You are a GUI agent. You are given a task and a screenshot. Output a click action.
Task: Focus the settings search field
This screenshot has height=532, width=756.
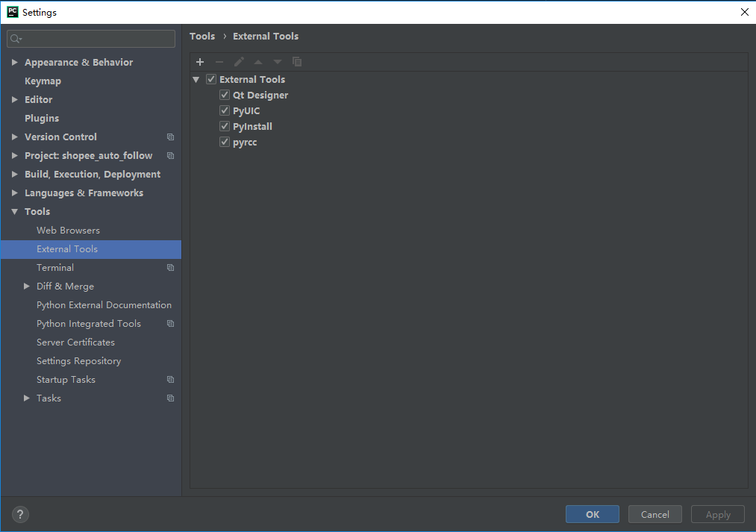click(91, 39)
